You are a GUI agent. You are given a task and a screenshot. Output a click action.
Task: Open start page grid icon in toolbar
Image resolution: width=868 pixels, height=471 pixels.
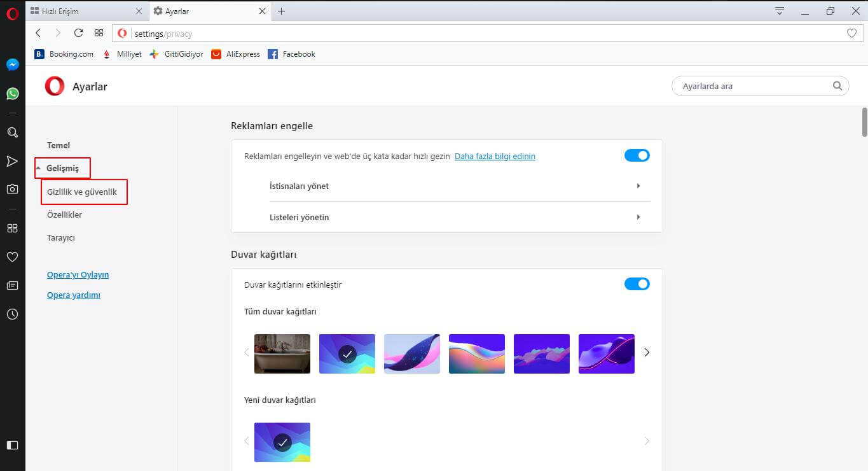99,33
